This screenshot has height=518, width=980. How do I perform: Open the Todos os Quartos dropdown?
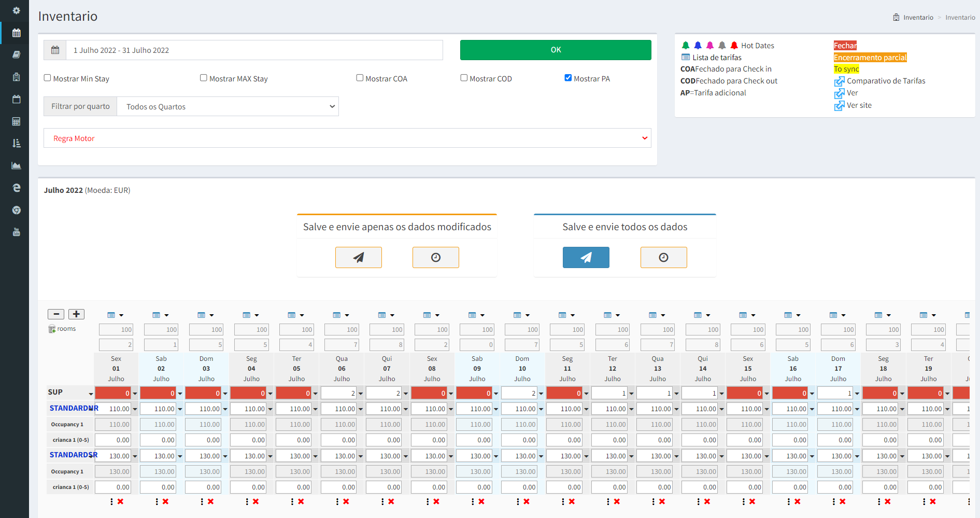228,107
